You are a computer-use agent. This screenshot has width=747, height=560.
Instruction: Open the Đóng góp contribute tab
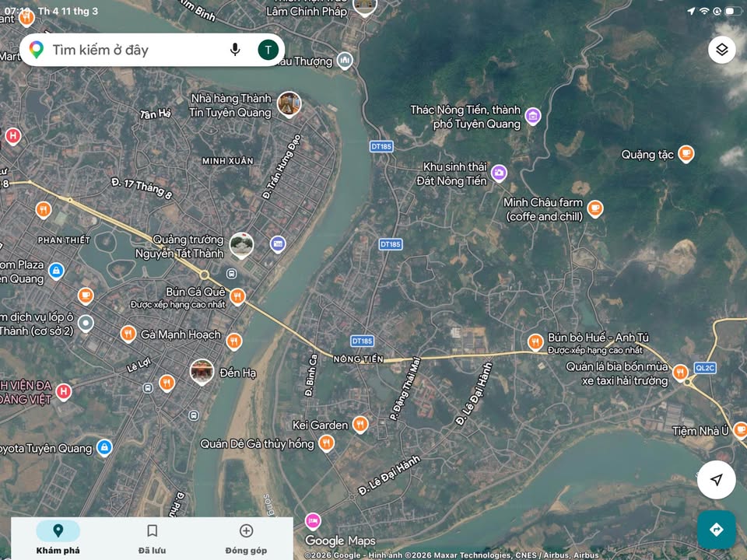click(246, 538)
